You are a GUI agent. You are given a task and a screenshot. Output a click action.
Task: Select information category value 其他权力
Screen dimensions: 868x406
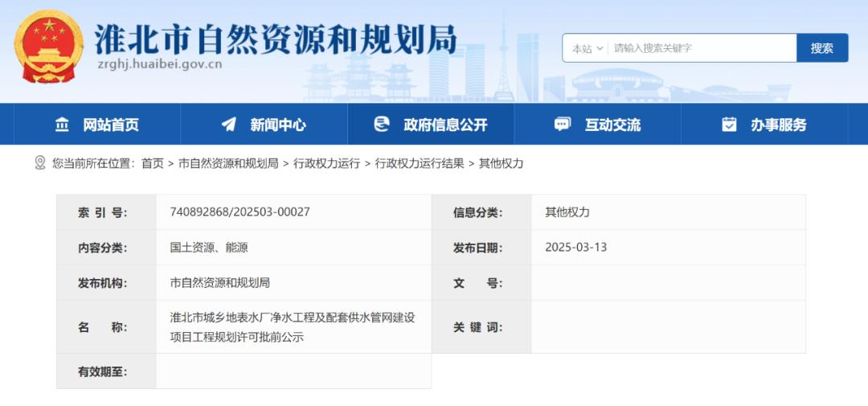567,212
